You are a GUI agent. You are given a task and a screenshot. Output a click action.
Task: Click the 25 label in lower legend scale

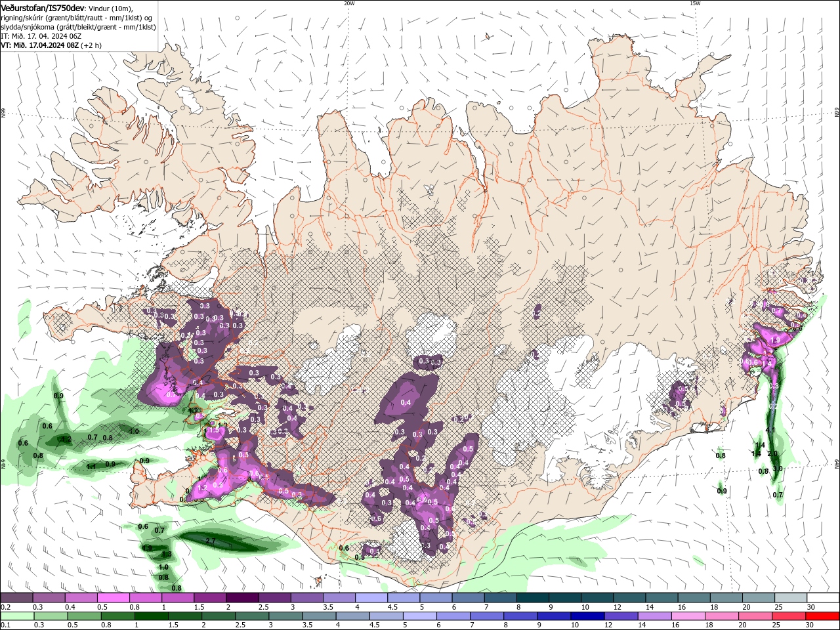click(777, 625)
